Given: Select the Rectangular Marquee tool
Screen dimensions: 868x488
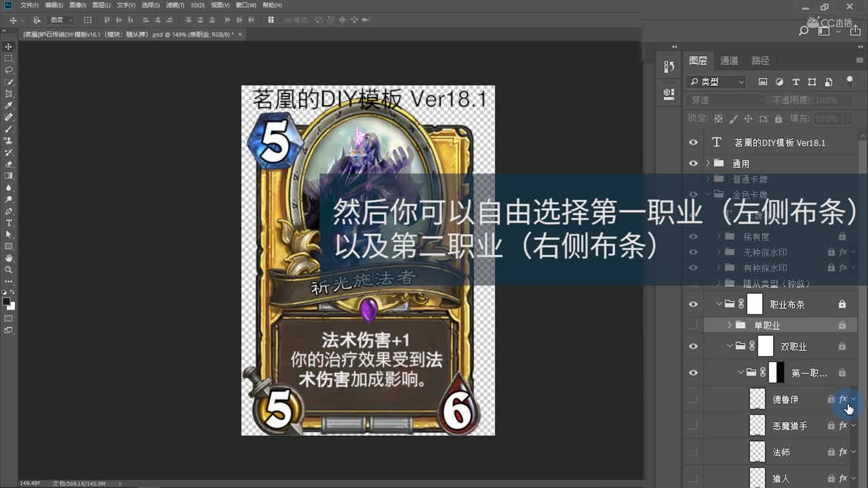Looking at the screenshot, I should click(x=9, y=58).
